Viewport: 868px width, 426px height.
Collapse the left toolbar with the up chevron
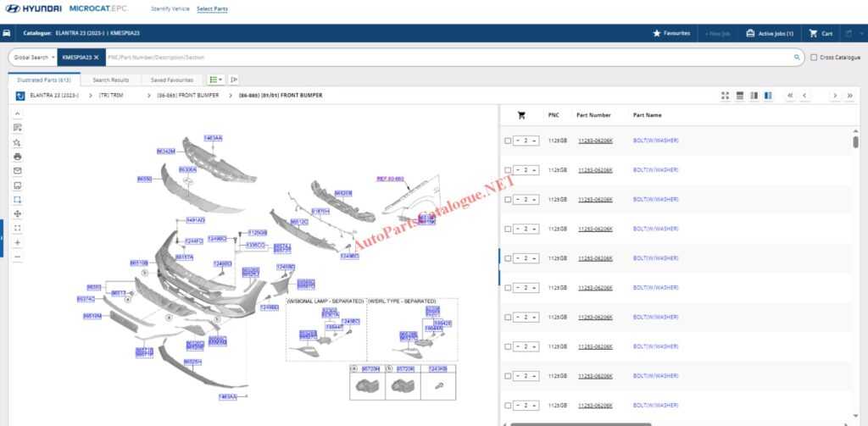18,113
